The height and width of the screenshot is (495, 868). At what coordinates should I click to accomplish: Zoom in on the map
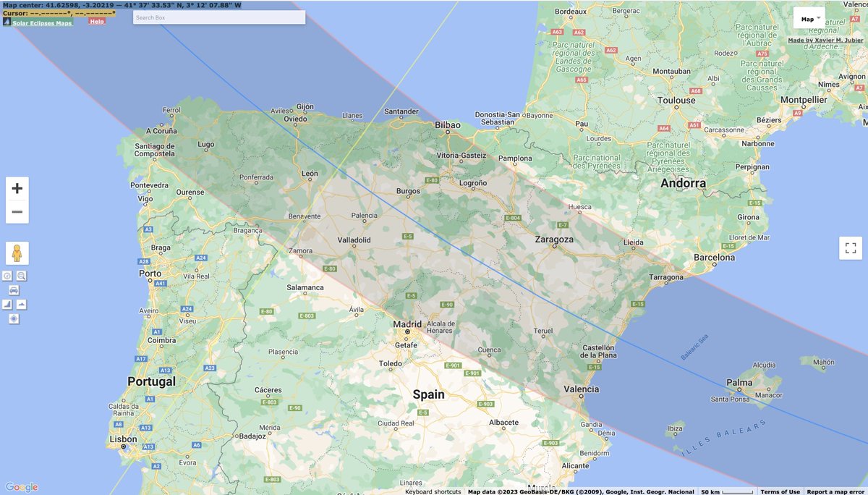(17, 188)
